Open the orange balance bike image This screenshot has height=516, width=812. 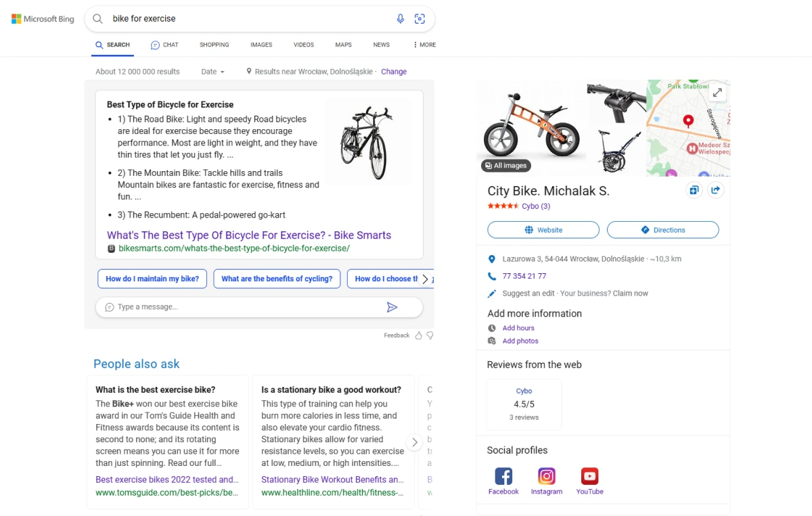tap(531, 128)
